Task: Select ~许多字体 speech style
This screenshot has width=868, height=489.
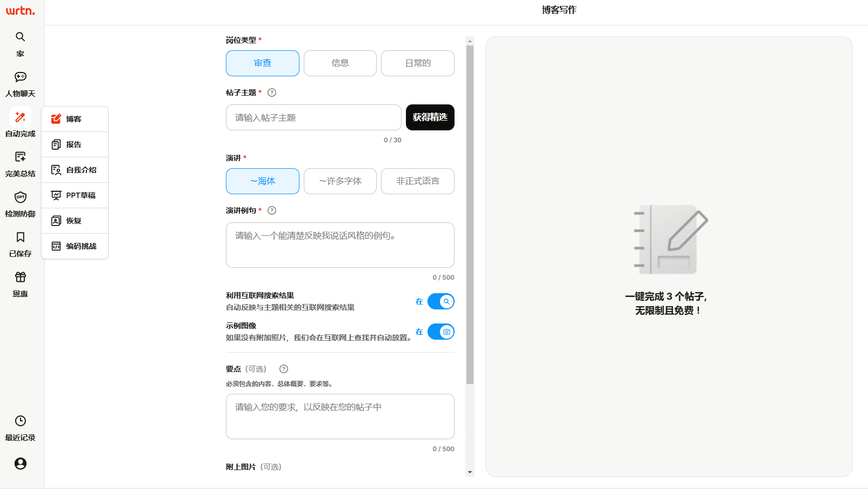Action: coord(340,181)
